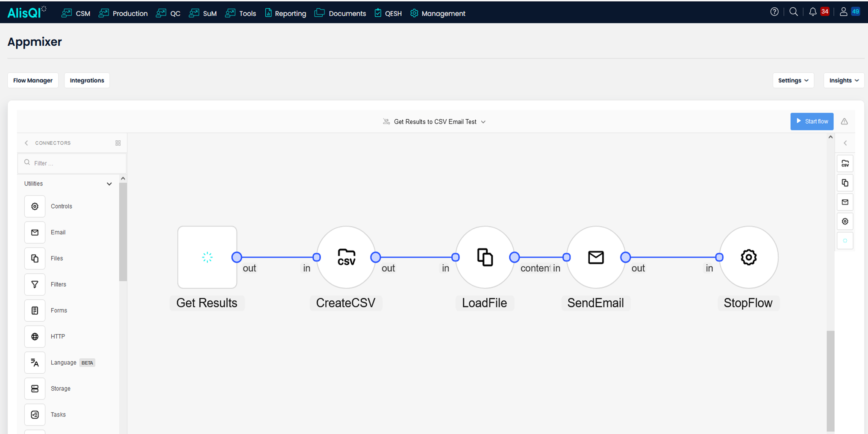The height and width of the screenshot is (434, 868).
Task: Select the Email connector in the Utilities list
Action: 35,232
